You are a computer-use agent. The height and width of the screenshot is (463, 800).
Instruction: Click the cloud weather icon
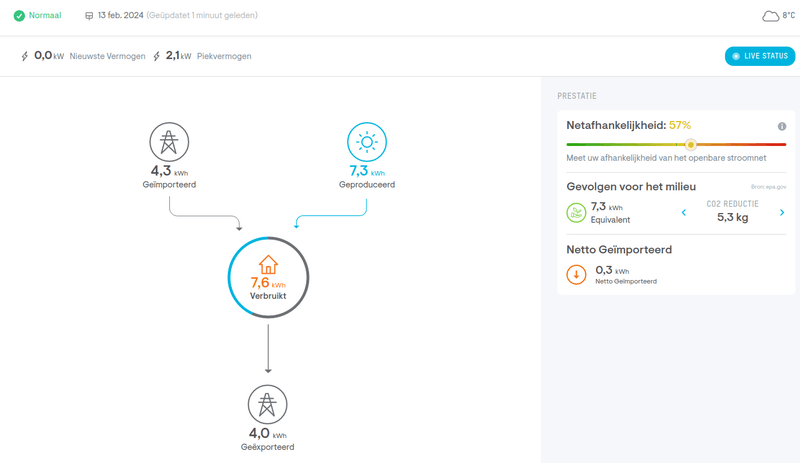click(770, 16)
